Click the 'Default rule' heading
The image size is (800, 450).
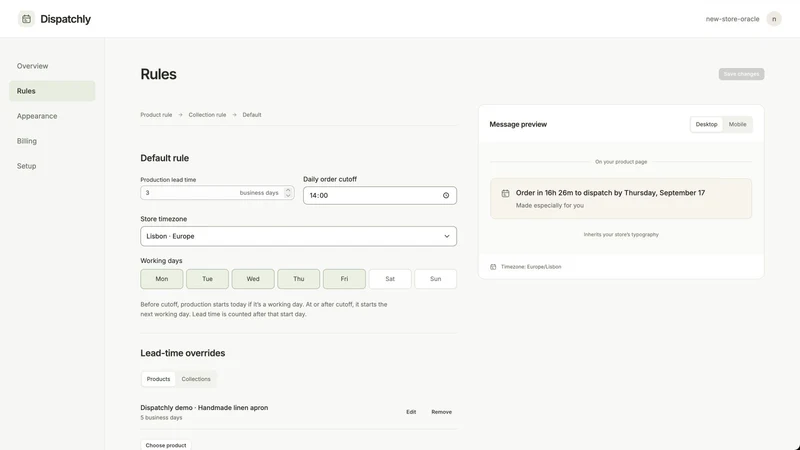(x=164, y=158)
